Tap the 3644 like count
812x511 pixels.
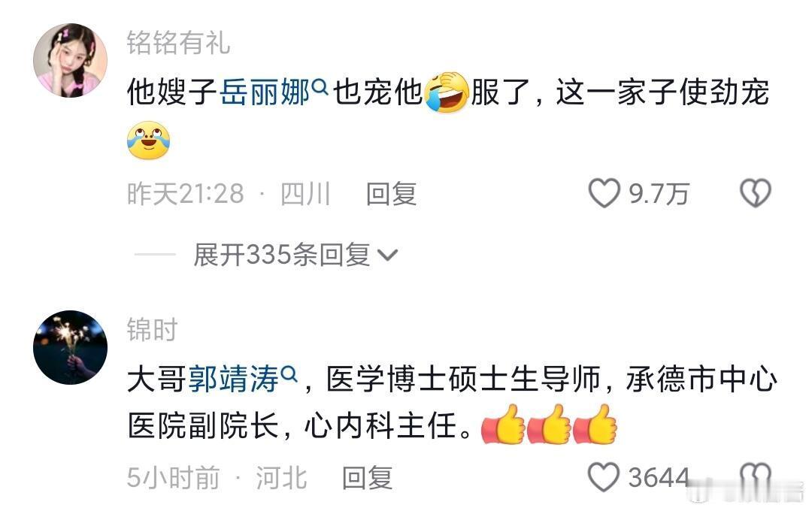coord(659,477)
